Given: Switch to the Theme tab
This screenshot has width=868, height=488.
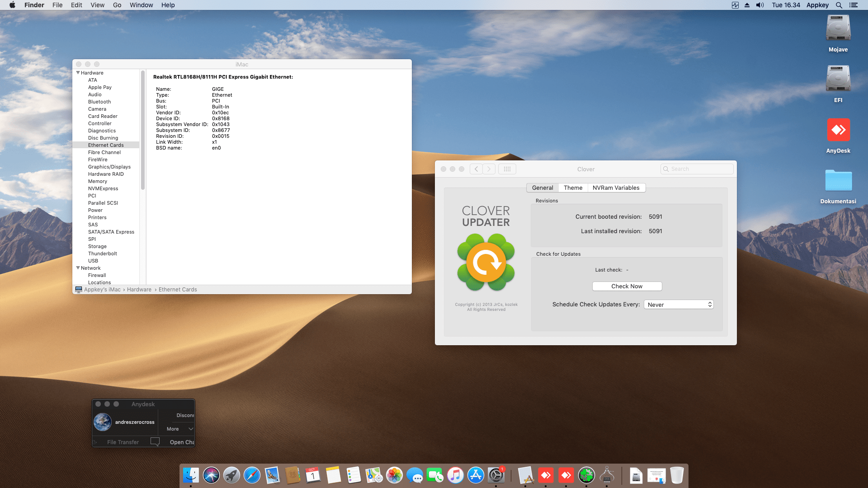Looking at the screenshot, I should click(x=573, y=188).
